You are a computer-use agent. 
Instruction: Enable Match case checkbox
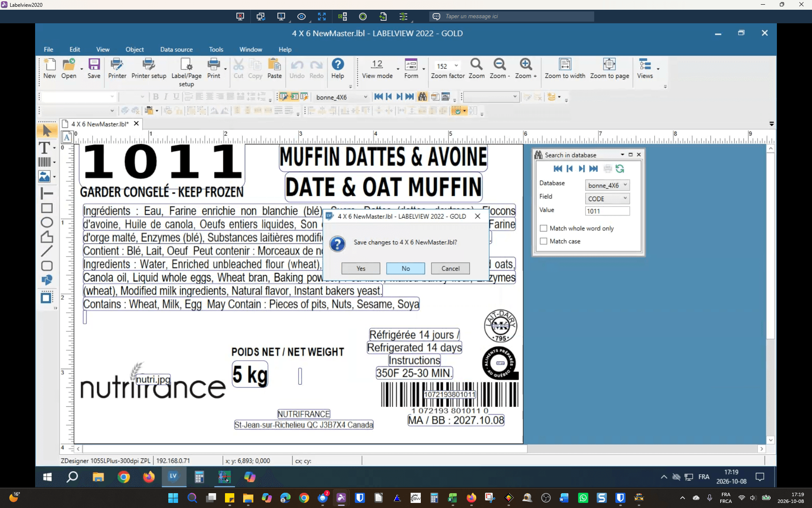pos(543,241)
